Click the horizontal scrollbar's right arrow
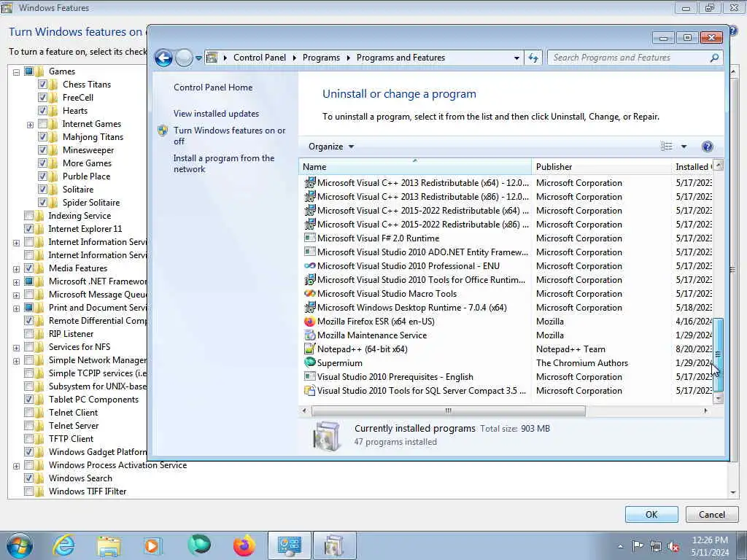 click(x=705, y=411)
